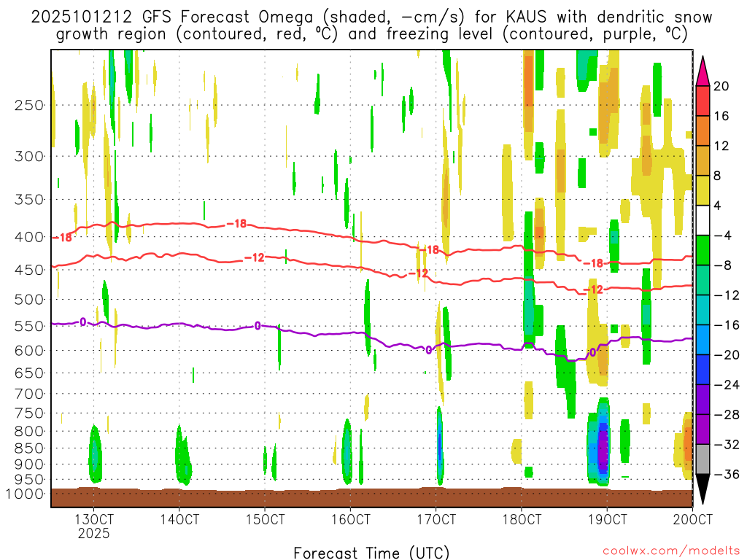Click the colorbar value label 20
Screen dimensions: 747x560
pyautogui.click(x=721, y=86)
